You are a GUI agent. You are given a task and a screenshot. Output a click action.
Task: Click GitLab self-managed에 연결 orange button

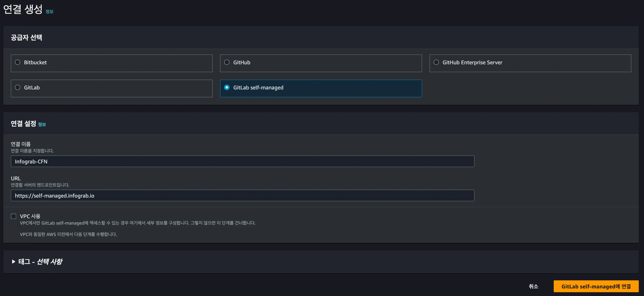596,286
